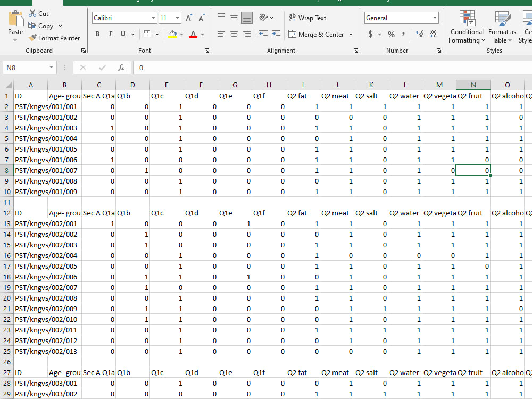Middle align cell contents
Image resolution: width=532 pixels, height=399 pixels.
[x=234, y=18]
